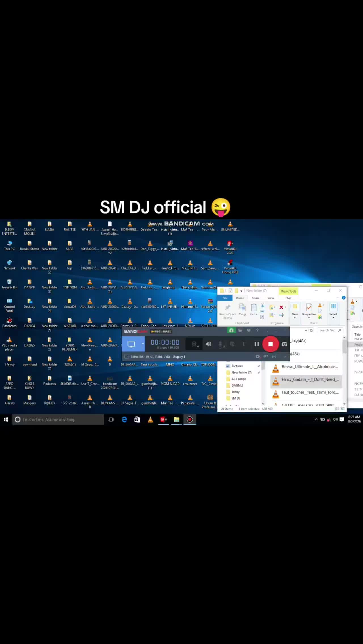
Task: Stop the Bandicam recording with the red button
Action: (x=271, y=344)
